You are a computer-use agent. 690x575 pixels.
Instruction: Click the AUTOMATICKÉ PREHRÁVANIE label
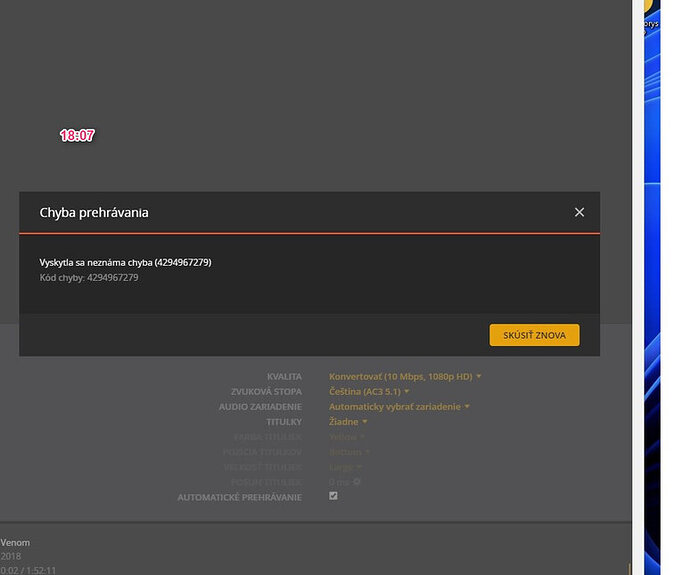coord(240,497)
